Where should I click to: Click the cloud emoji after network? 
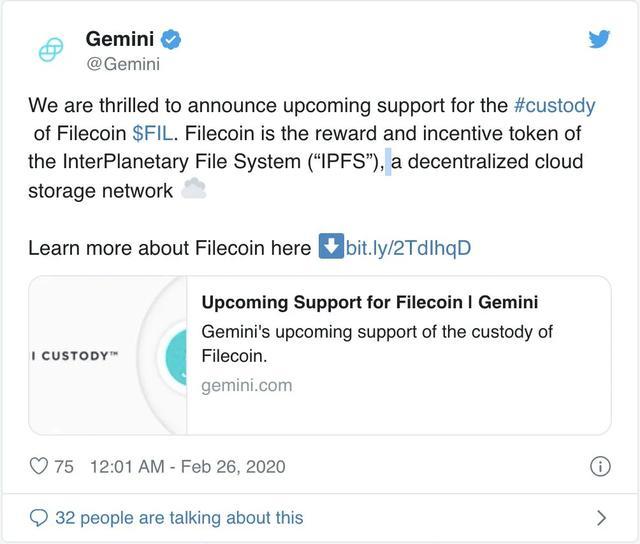193,189
